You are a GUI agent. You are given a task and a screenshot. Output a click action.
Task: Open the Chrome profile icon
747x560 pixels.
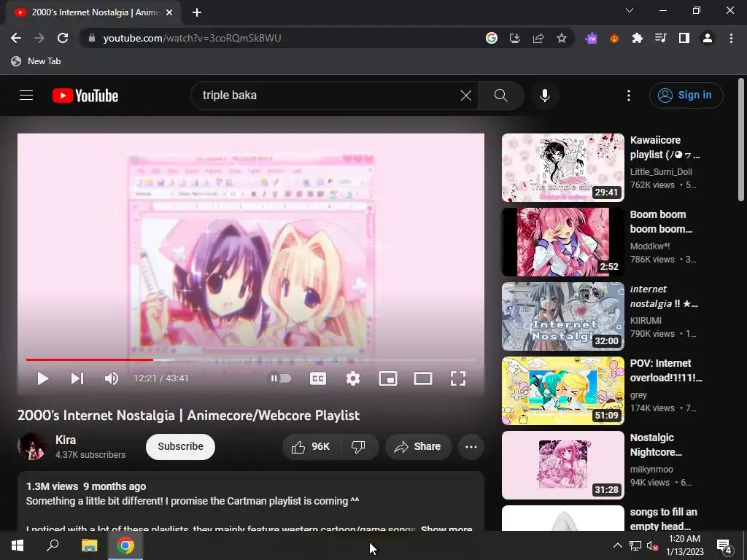708,38
